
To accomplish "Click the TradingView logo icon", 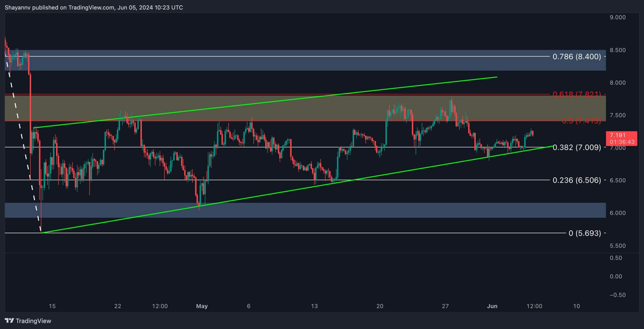I will (x=9, y=320).
